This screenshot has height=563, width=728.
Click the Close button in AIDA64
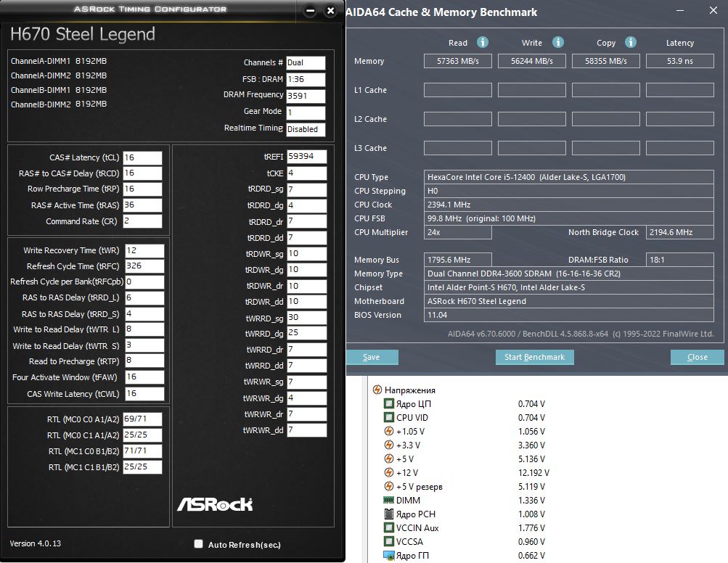pos(697,357)
